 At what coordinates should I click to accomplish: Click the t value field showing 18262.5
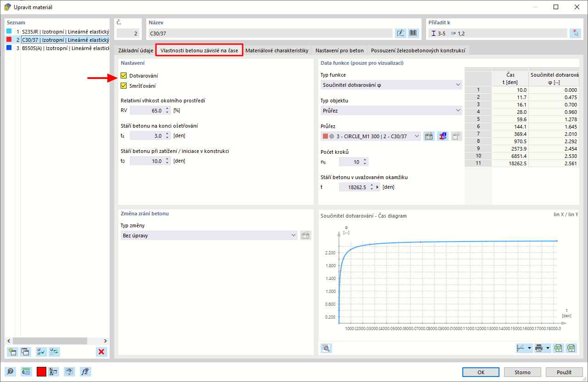pos(355,187)
